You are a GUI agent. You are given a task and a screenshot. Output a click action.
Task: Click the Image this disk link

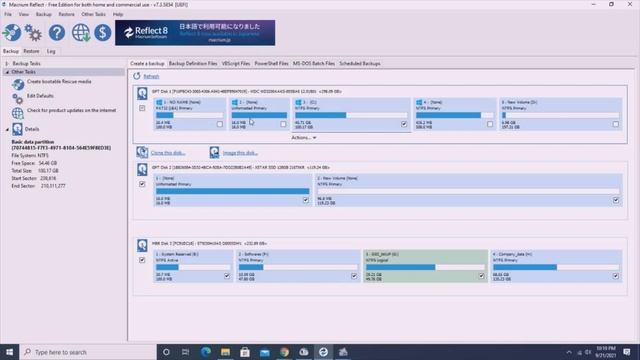pos(240,153)
